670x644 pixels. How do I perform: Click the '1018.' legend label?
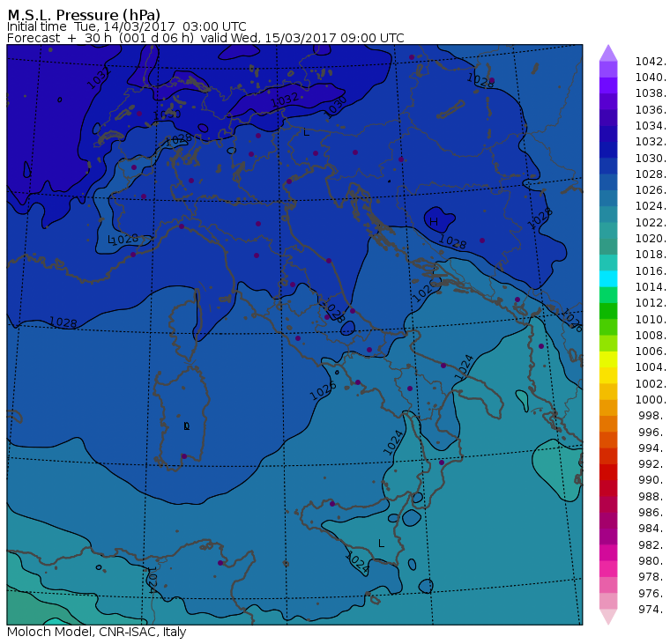coord(651,255)
